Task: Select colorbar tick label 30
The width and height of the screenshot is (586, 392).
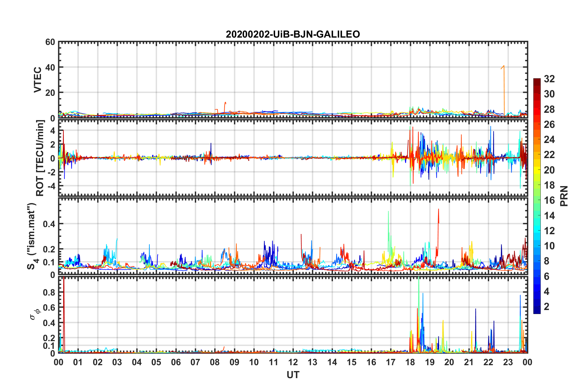Action: tap(549, 94)
